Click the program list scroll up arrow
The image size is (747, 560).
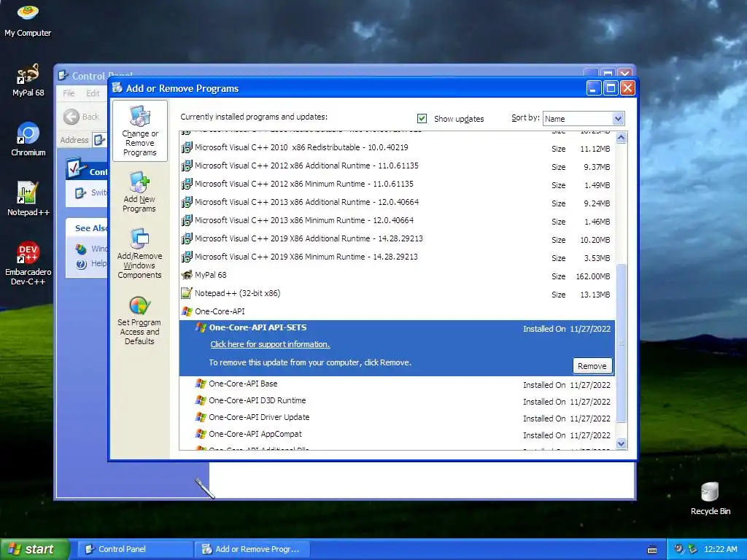click(621, 138)
